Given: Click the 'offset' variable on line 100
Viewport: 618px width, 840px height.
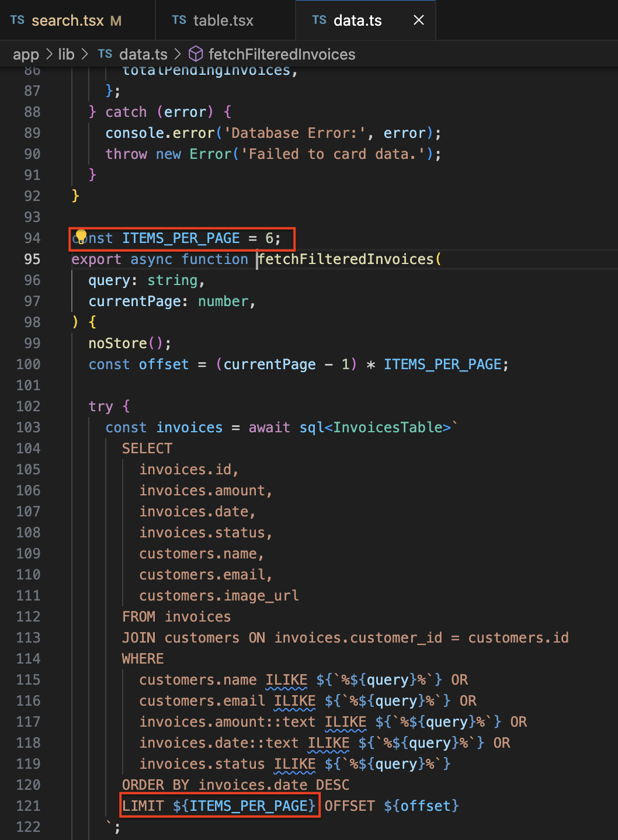Looking at the screenshot, I should (164, 365).
